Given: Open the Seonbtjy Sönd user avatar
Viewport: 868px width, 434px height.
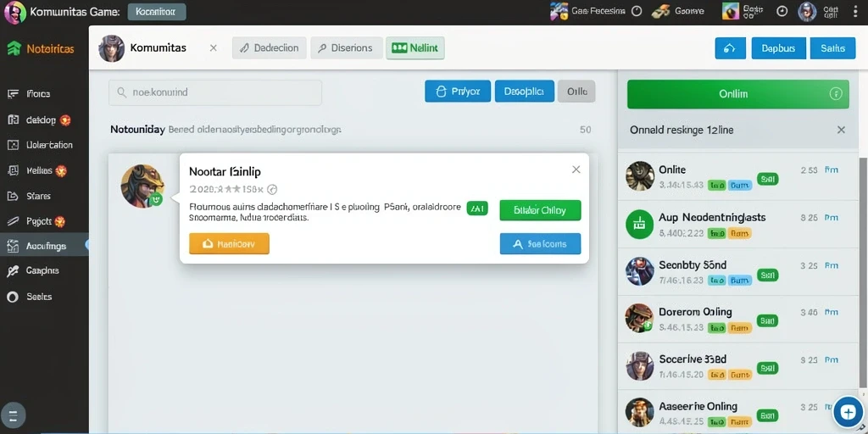Looking at the screenshot, I should tap(640, 271).
